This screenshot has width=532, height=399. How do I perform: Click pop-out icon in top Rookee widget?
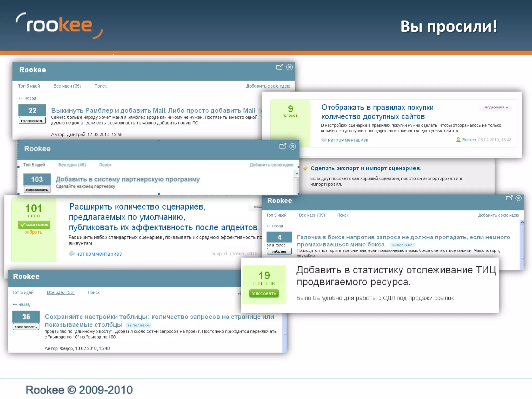[280, 67]
